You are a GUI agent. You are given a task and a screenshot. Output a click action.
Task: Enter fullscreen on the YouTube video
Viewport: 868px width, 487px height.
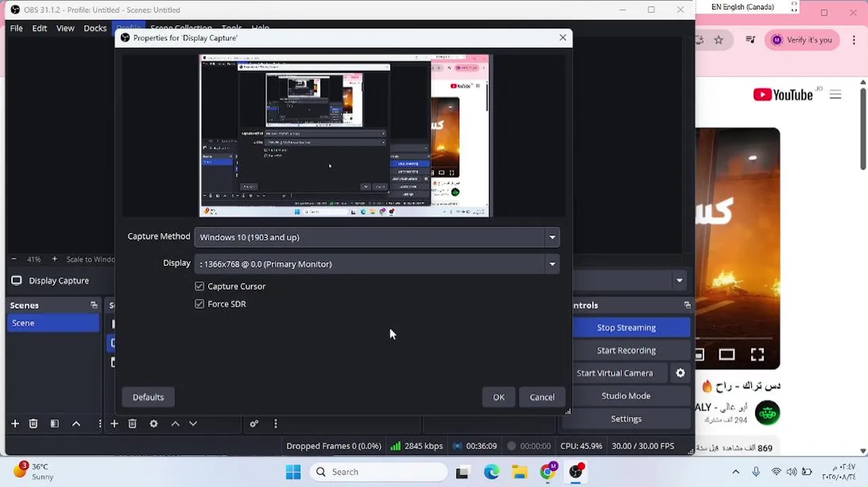click(757, 354)
